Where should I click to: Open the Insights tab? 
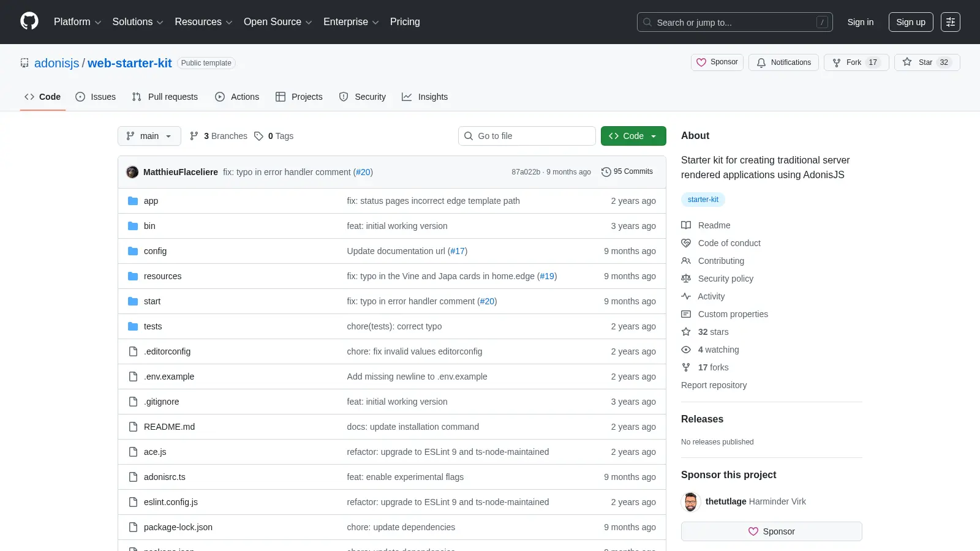pyautogui.click(x=425, y=97)
